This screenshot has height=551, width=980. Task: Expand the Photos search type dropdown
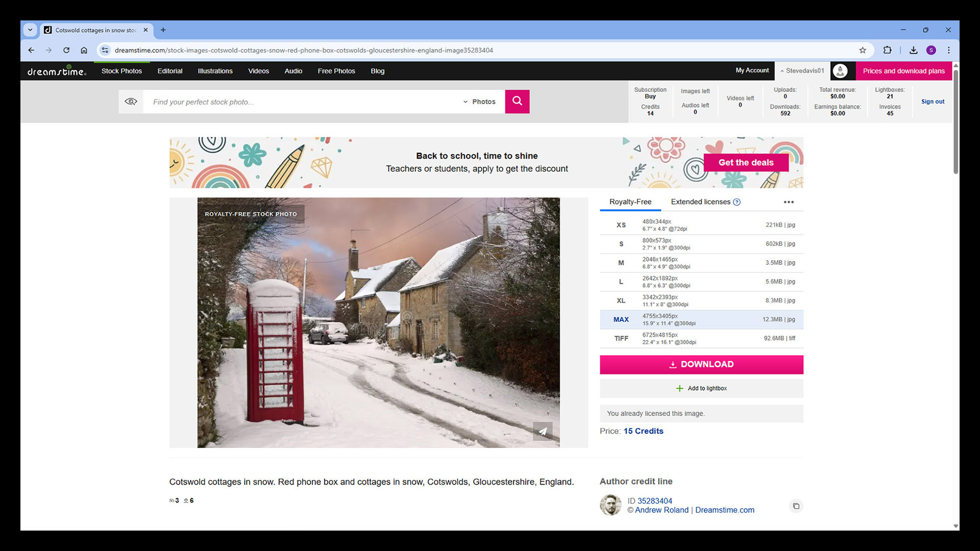[479, 102]
